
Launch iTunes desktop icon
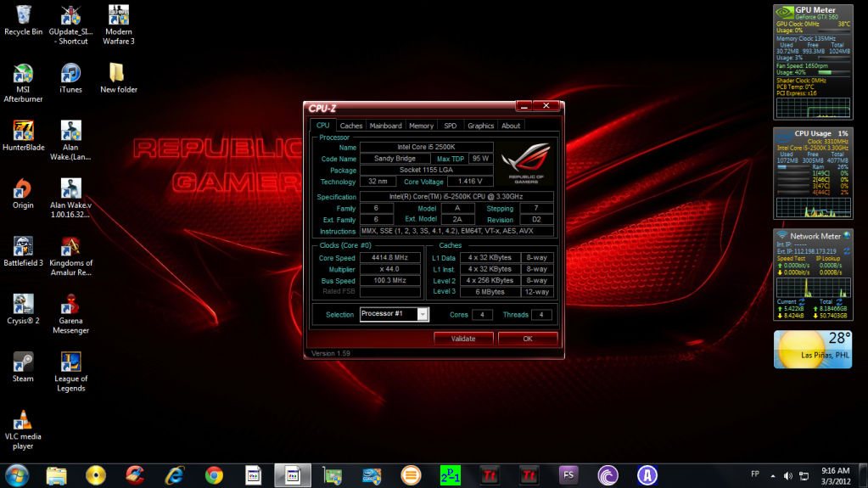pos(71,78)
